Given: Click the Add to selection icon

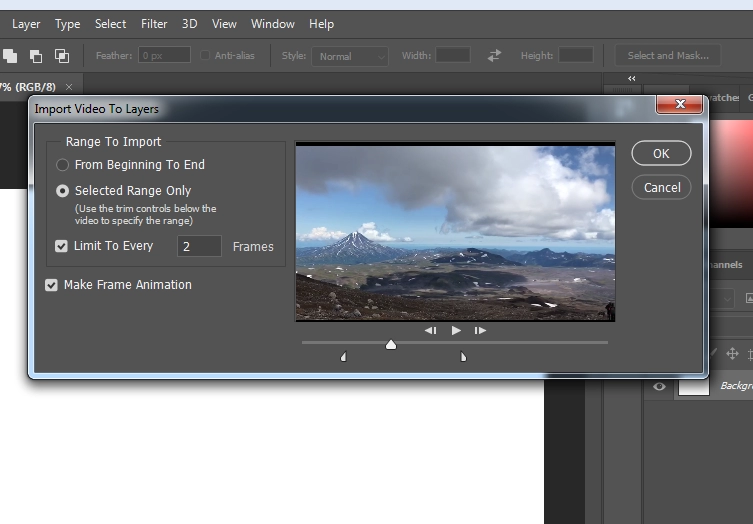Looking at the screenshot, I should pos(10,56).
